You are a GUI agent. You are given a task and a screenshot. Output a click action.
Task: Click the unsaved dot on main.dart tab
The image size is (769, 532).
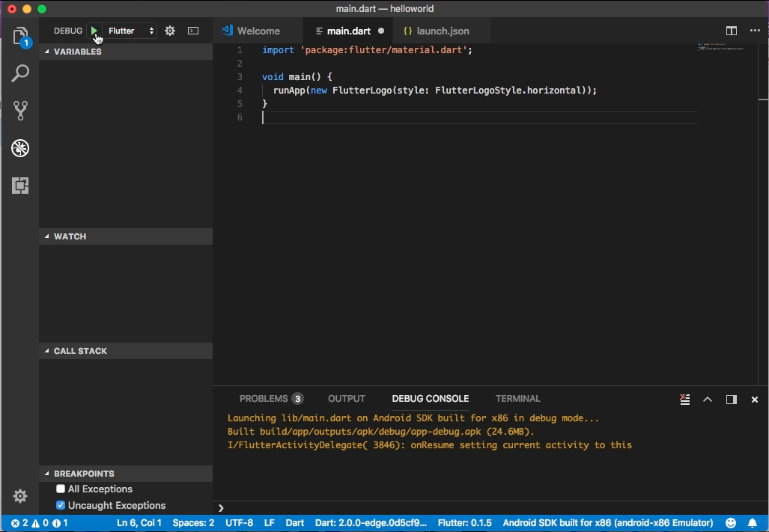381,31
